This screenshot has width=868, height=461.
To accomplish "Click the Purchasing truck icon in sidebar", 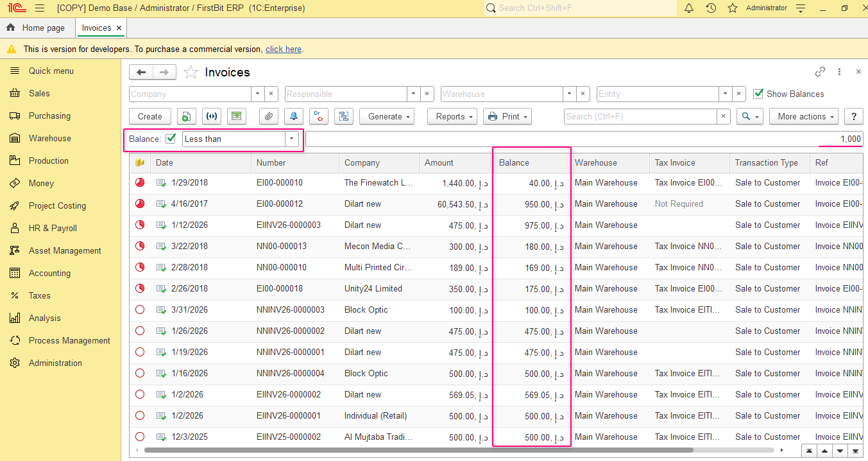I will pos(15,116).
